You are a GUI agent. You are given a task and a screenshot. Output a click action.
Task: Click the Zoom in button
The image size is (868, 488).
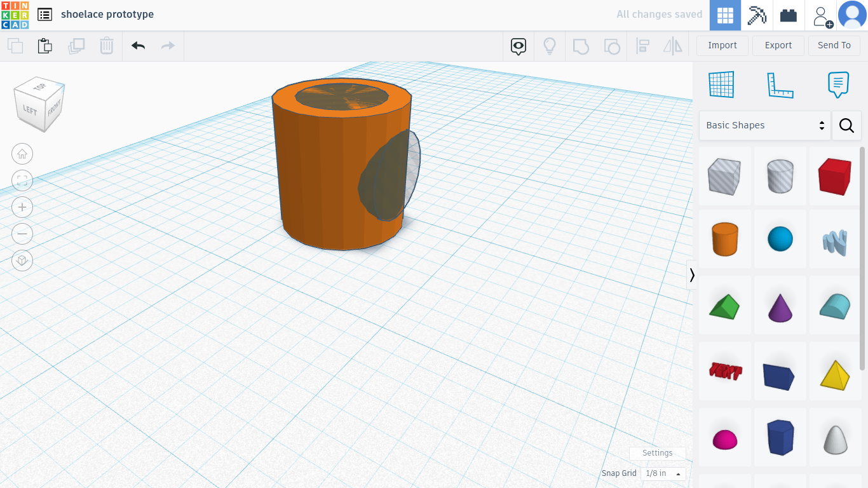pos(22,207)
